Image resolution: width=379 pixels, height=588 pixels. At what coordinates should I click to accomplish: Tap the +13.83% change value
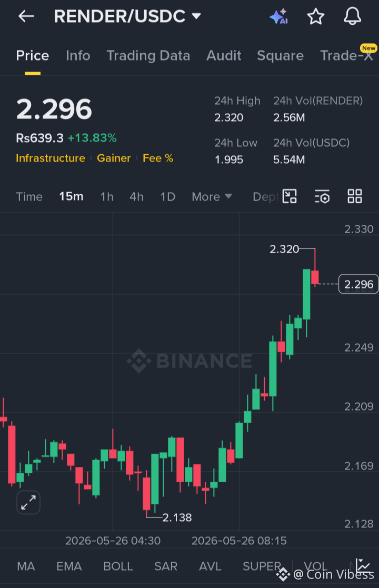click(x=92, y=138)
